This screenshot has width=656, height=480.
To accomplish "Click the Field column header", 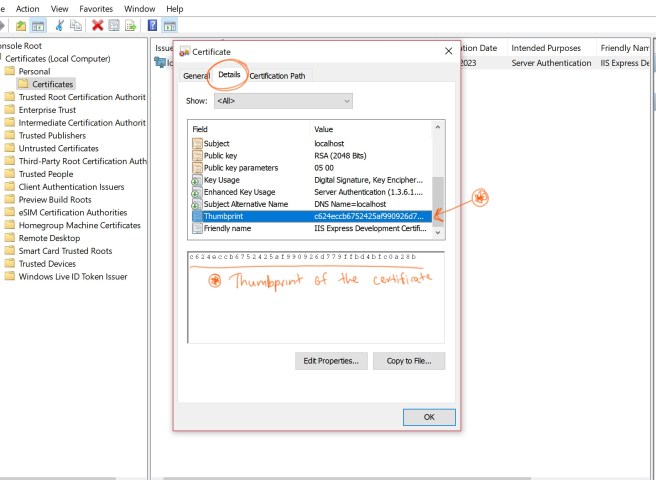I will coord(249,129).
